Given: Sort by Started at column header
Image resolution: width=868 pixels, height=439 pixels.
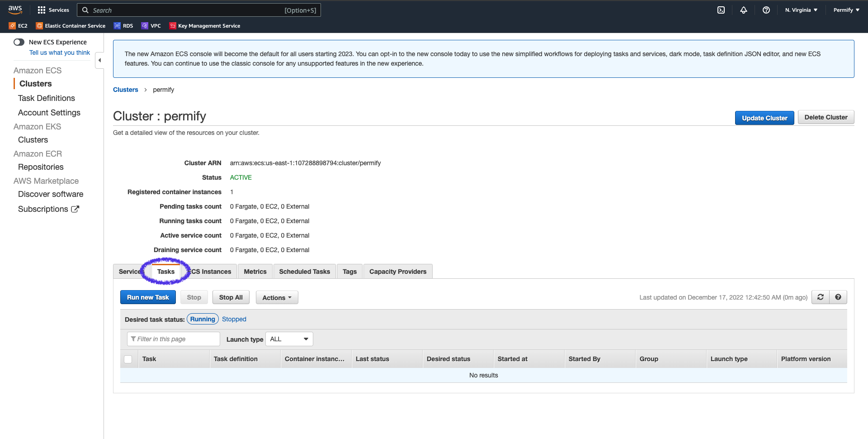Looking at the screenshot, I should click(529, 359).
